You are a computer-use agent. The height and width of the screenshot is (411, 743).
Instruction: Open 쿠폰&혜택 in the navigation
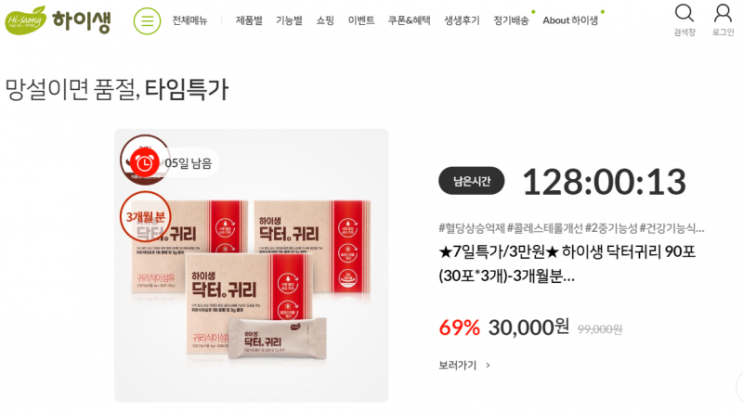click(409, 20)
